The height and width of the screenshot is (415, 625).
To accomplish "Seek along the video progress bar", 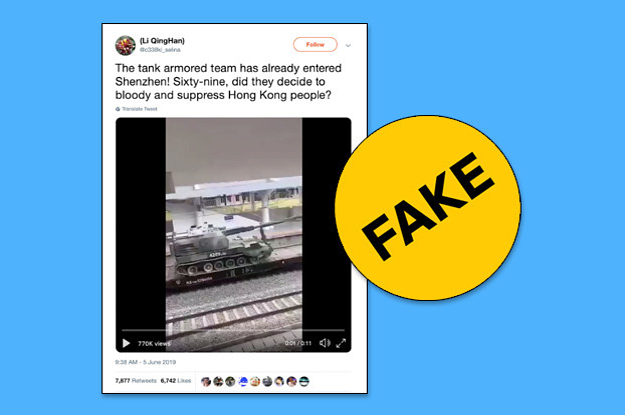I will pyautogui.click(x=233, y=330).
